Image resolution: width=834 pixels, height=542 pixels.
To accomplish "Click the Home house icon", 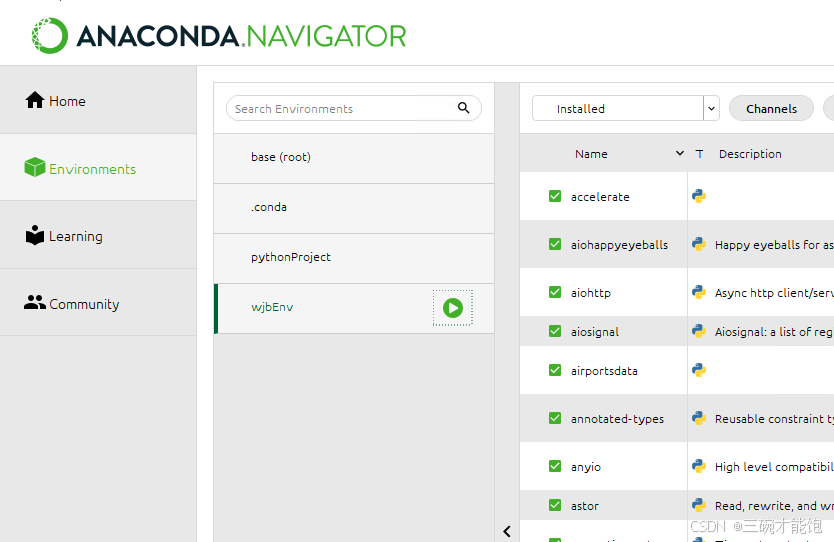I will (35, 100).
